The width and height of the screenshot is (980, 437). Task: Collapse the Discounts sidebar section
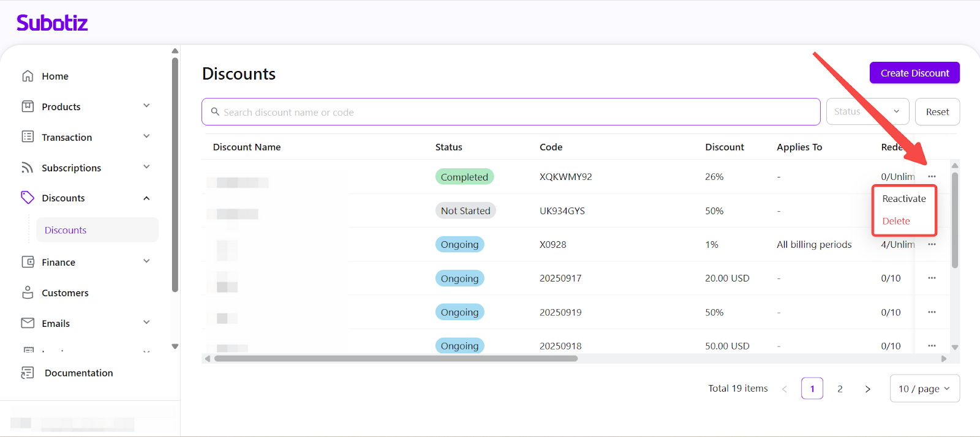click(146, 198)
